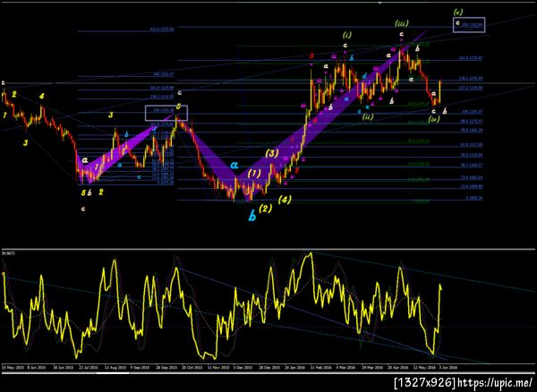Select the yellow (4) wave label
The image size is (537, 392).
click(x=285, y=200)
